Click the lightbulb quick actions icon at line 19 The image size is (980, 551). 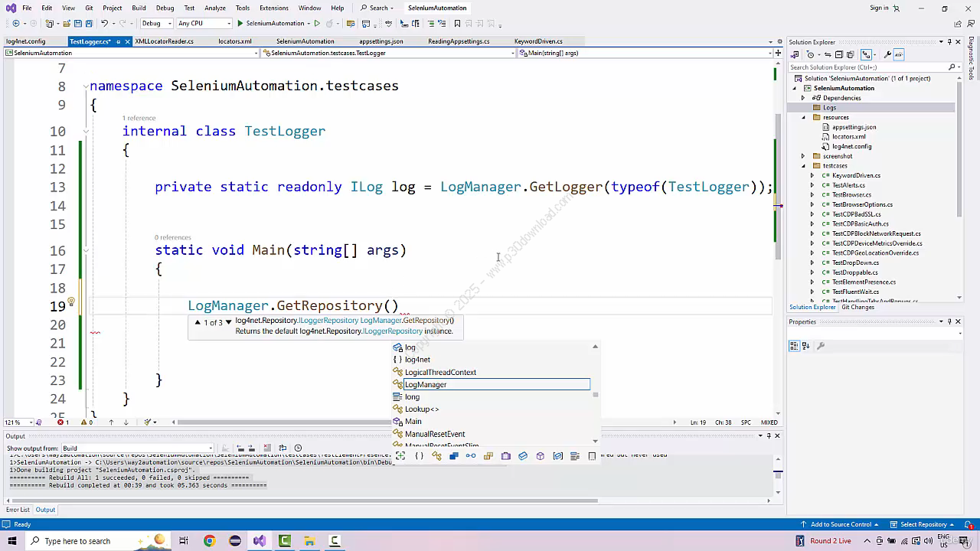pyautogui.click(x=70, y=303)
